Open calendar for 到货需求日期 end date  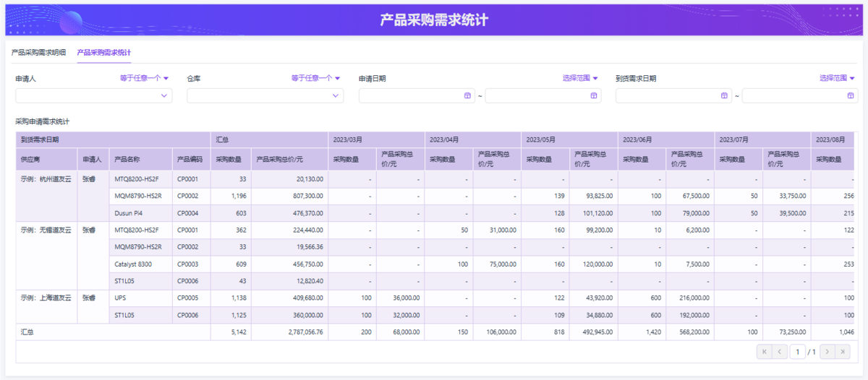click(x=851, y=95)
